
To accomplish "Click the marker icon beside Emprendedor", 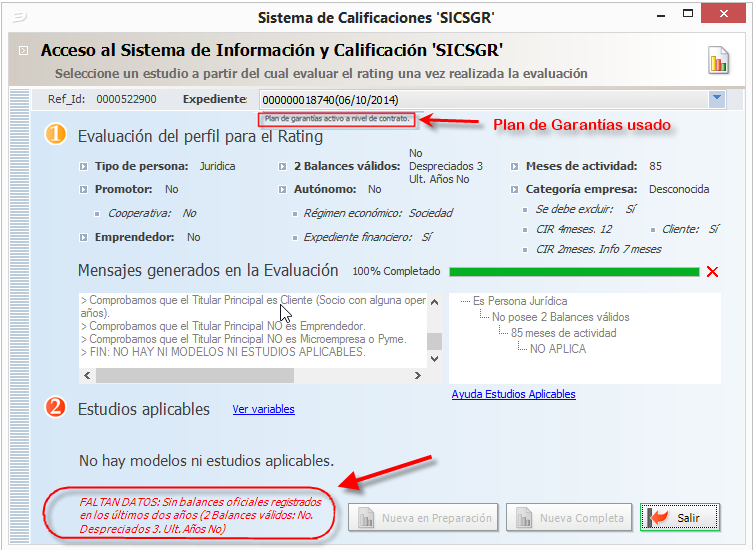I will click(x=84, y=238).
